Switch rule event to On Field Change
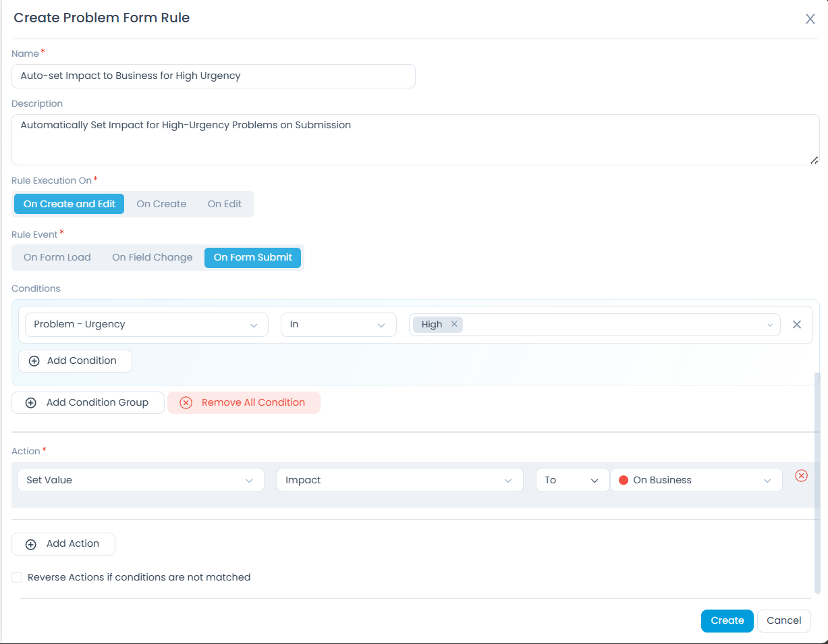This screenshot has height=644, width=828. tap(152, 257)
